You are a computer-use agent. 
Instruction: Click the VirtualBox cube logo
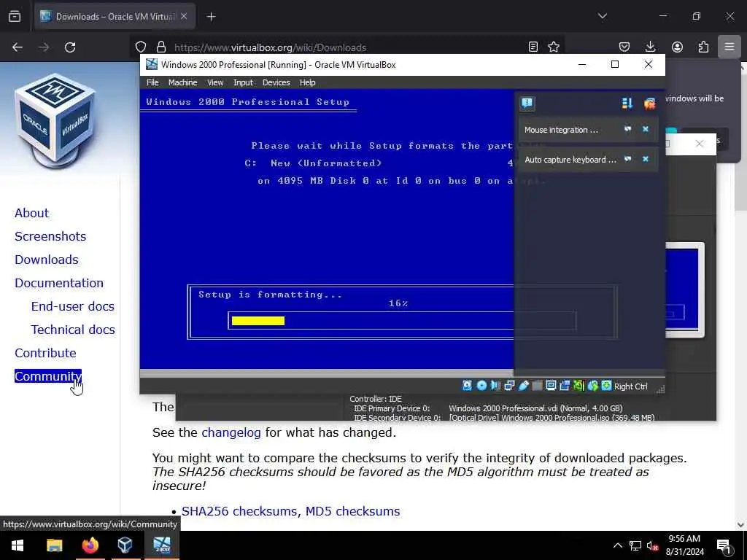56,121
